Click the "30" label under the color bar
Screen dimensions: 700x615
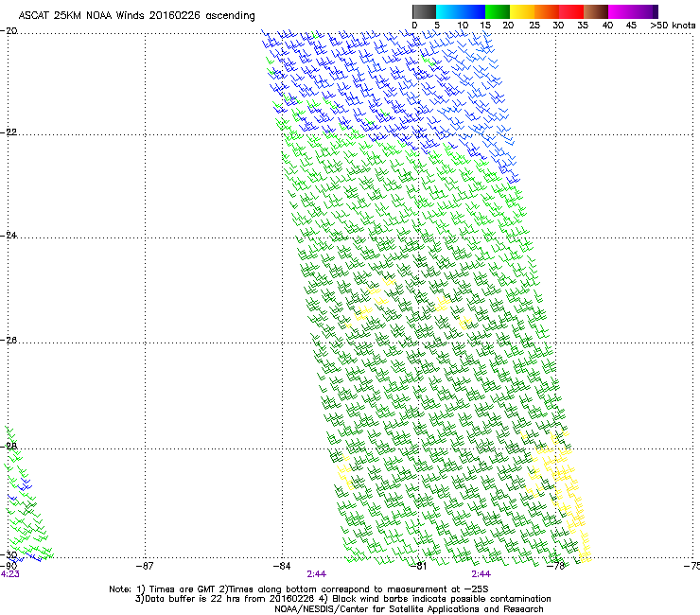[x=558, y=26]
